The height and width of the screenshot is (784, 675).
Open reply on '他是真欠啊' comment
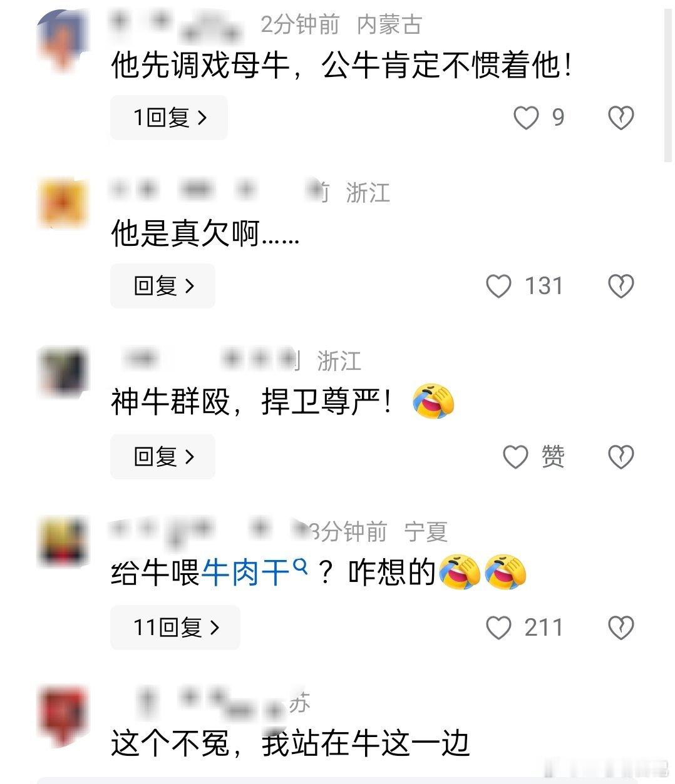tap(163, 286)
